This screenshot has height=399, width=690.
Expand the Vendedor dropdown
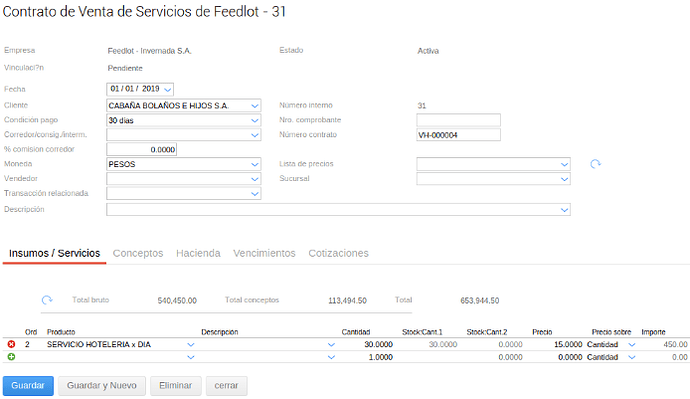click(255, 179)
